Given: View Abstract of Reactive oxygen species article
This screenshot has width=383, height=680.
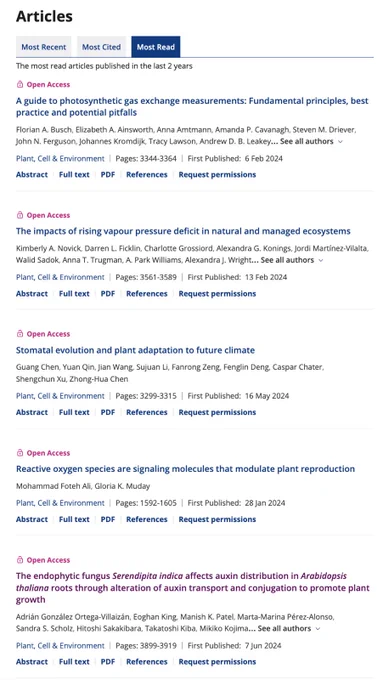Looking at the screenshot, I should [x=32, y=519].
